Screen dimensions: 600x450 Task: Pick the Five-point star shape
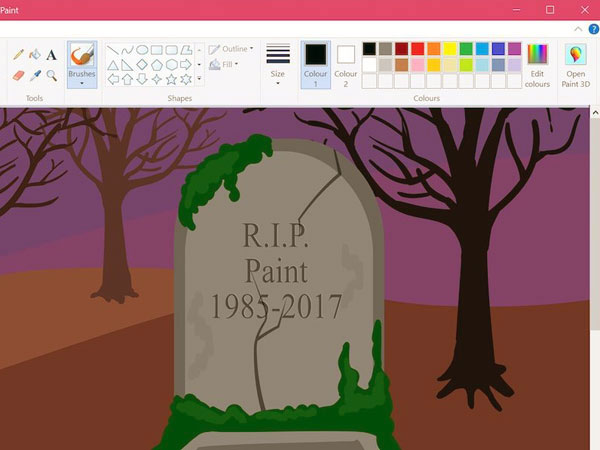[x=171, y=79]
